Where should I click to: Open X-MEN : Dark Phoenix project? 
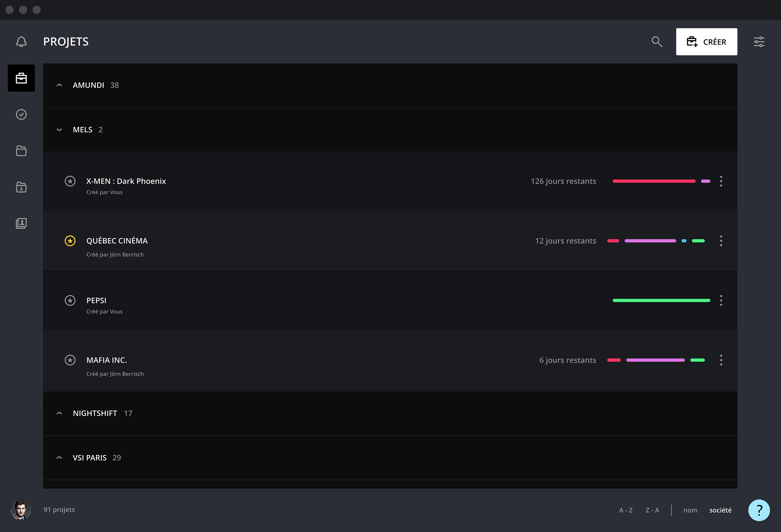(x=126, y=181)
